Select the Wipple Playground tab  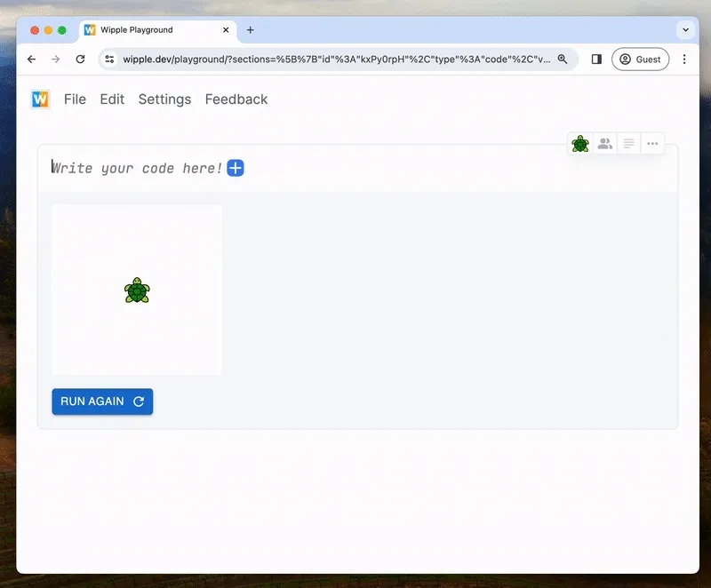click(158, 30)
